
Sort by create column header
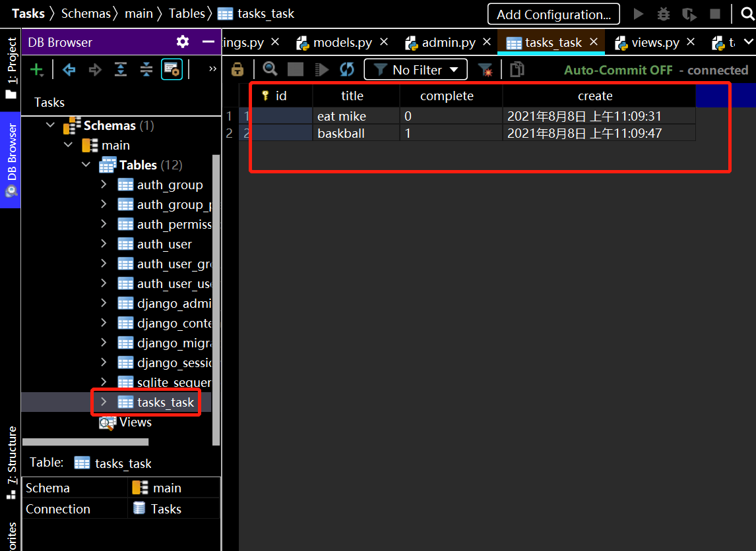pos(599,96)
